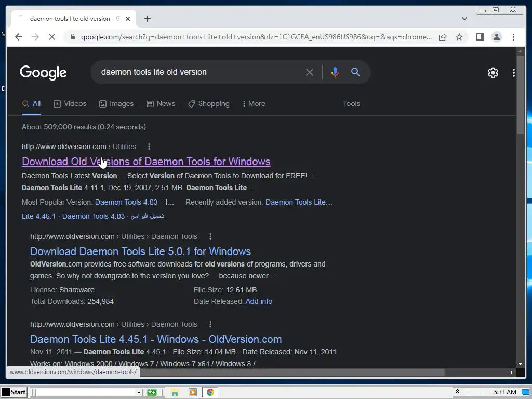View site info via the padlock icon
The height and width of the screenshot is (399, 532).
pyautogui.click(x=72, y=37)
